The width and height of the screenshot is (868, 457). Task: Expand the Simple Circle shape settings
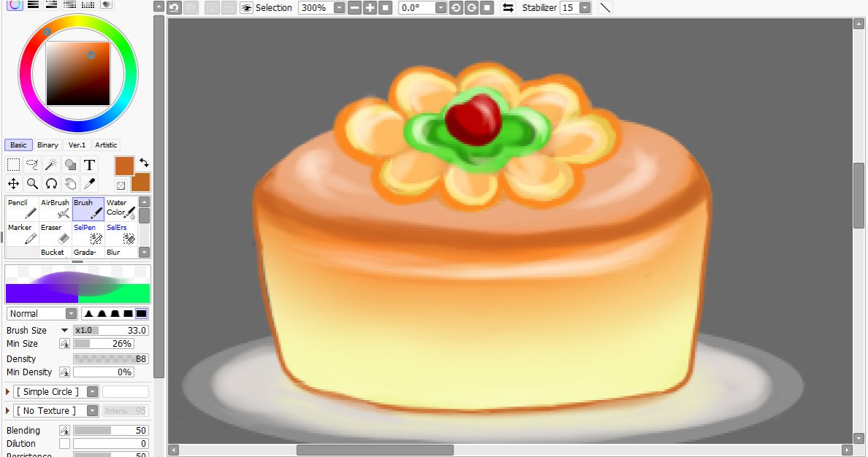pyautogui.click(x=8, y=392)
